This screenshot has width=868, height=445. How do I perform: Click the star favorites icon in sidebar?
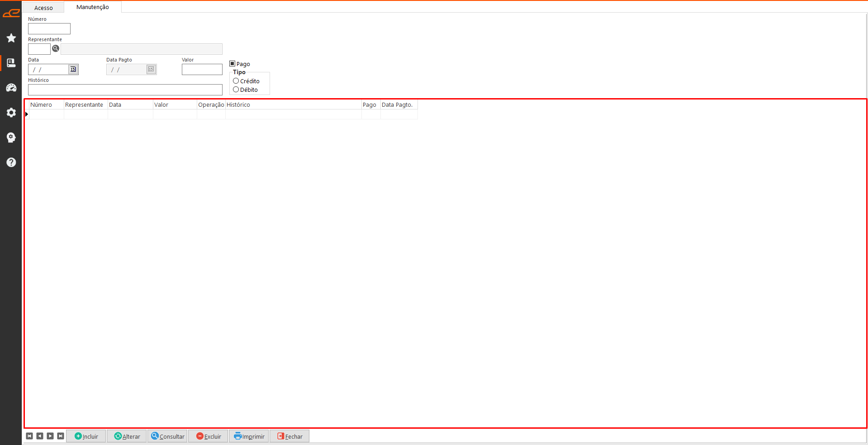[x=11, y=38]
